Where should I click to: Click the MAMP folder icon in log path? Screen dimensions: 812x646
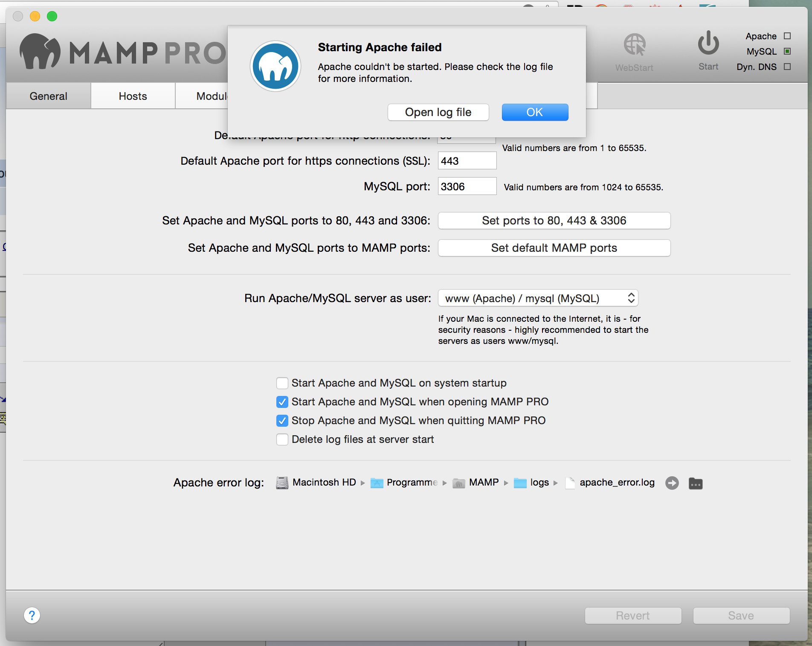pyautogui.click(x=458, y=483)
